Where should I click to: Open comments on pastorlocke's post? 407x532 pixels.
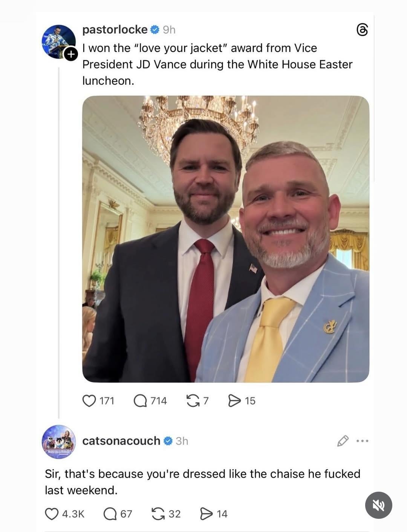pos(140,401)
